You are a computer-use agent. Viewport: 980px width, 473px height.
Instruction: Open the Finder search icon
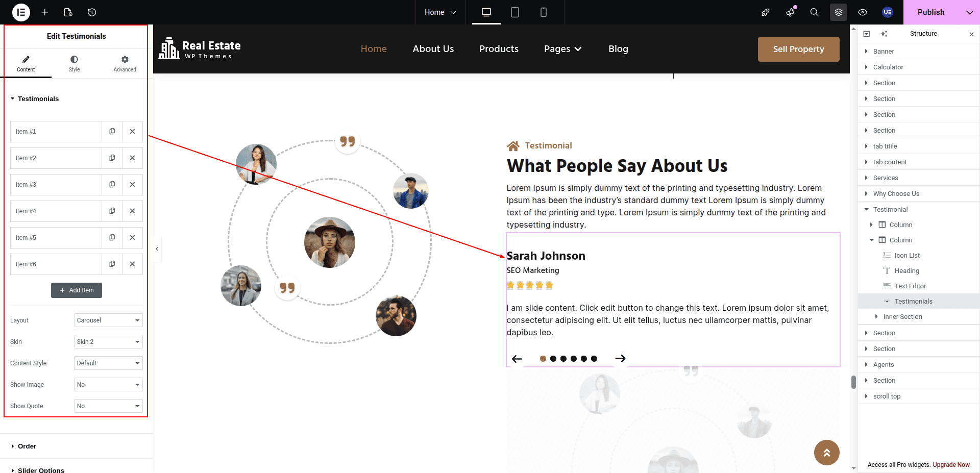[814, 12]
